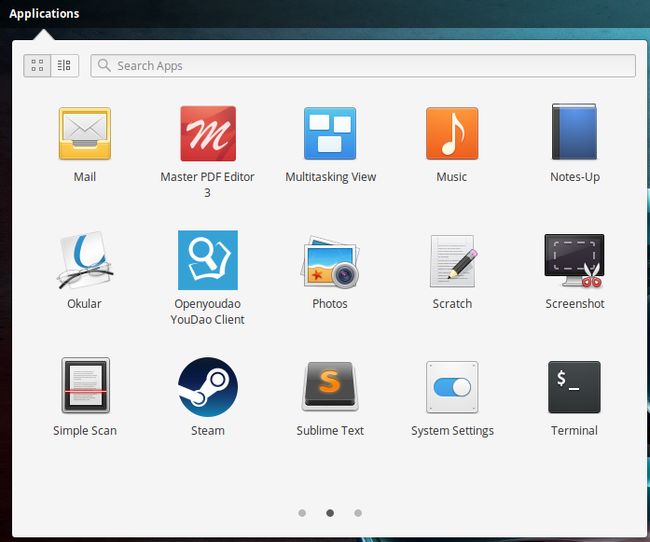The width and height of the screenshot is (650, 542).
Task: Open the Simple Scan icon
Action: pyautogui.click(x=85, y=386)
